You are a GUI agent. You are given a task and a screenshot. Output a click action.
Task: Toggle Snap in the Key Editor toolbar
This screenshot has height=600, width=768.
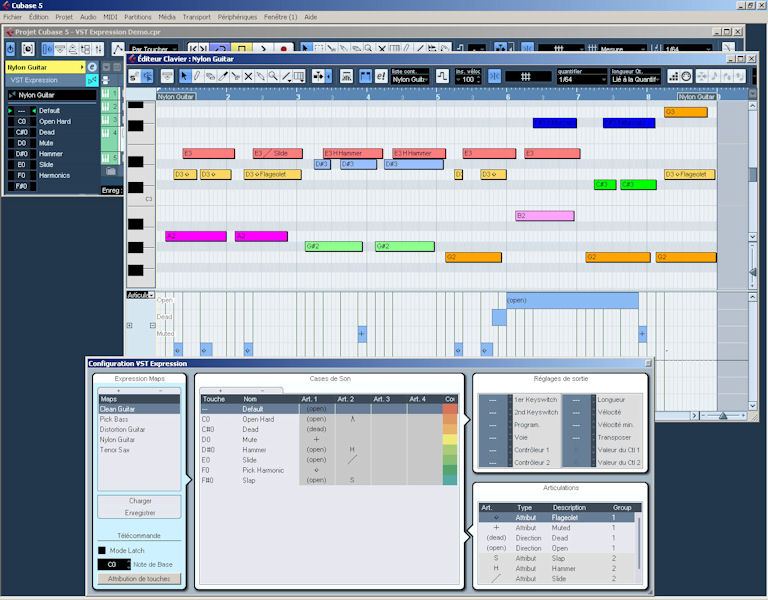(x=495, y=76)
